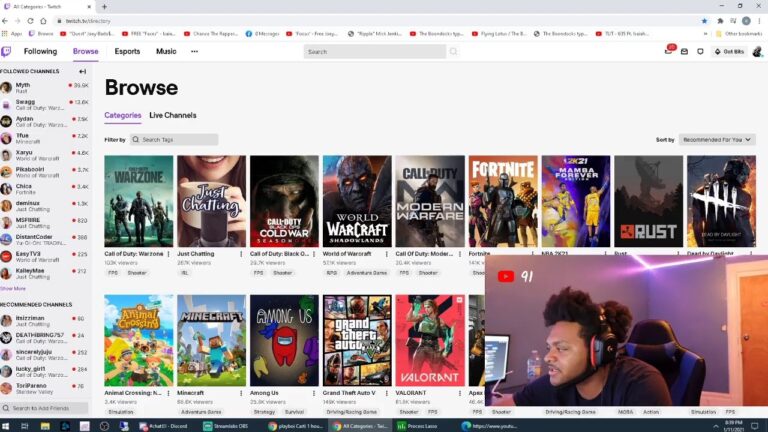Image resolution: width=768 pixels, height=432 pixels.
Task: Click the Search Tags filter field
Action: 174,140
